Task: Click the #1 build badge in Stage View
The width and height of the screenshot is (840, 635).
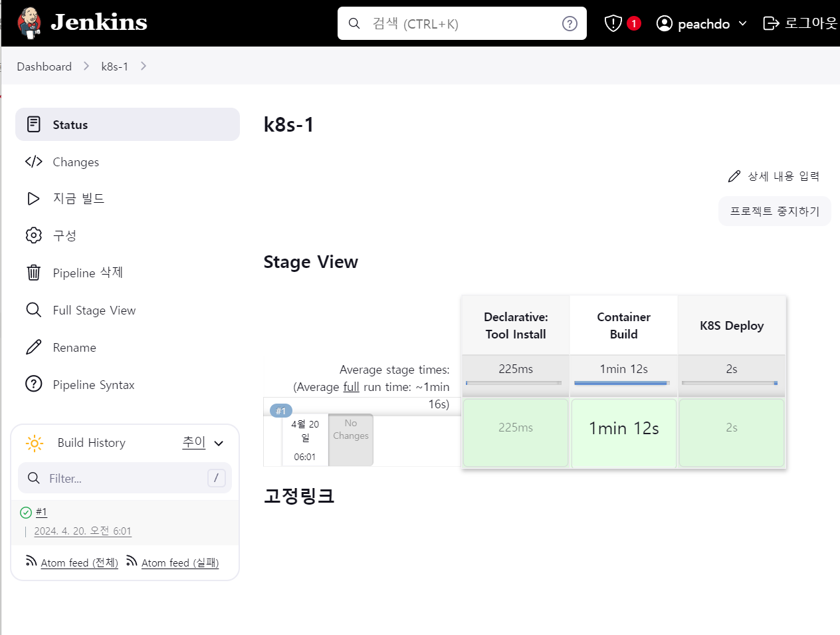Action: [x=281, y=411]
